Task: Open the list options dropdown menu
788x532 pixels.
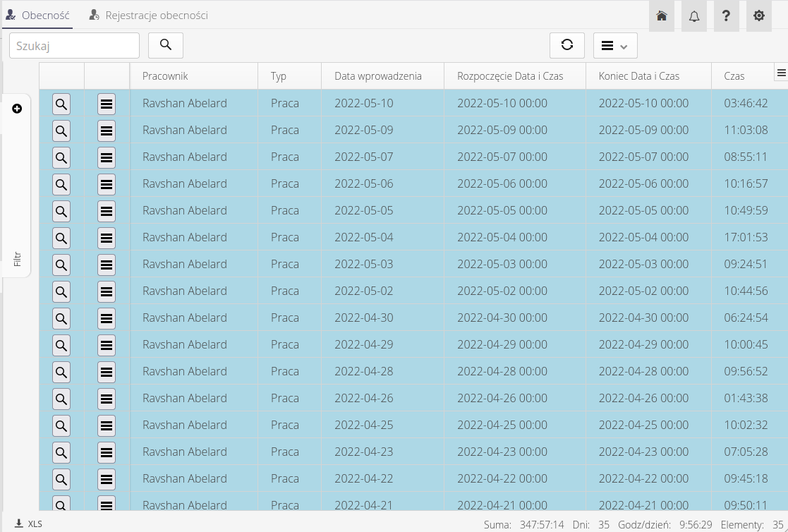Action: coord(615,46)
